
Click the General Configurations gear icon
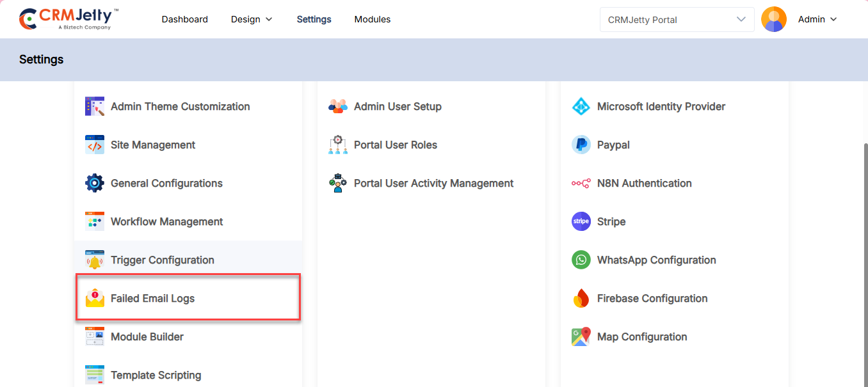tap(95, 184)
